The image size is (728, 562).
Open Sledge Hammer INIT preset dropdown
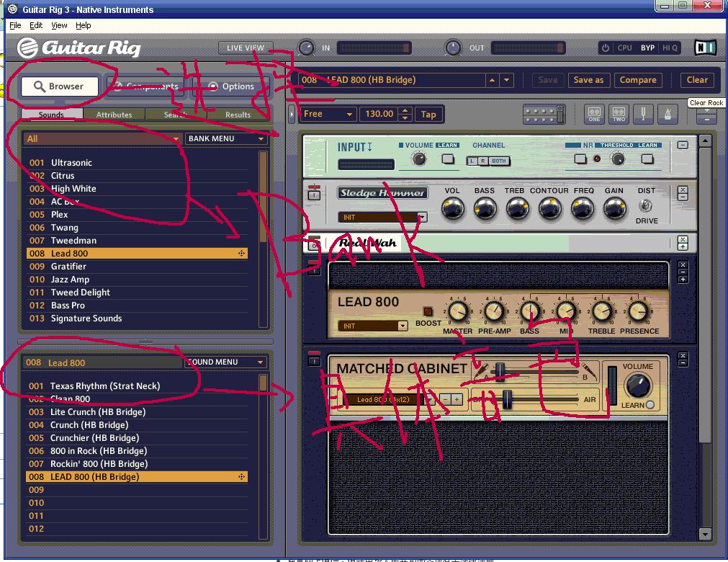pyautogui.click(x=382, y=217)
